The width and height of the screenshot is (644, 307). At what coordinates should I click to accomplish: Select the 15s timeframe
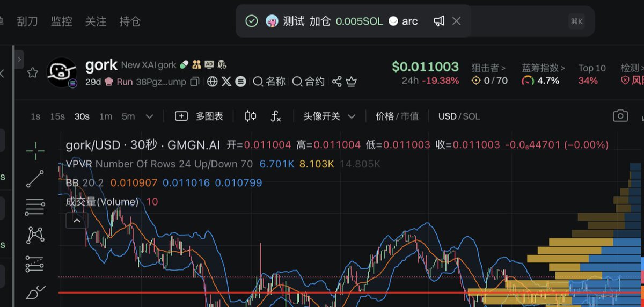[x=57, y=116]
